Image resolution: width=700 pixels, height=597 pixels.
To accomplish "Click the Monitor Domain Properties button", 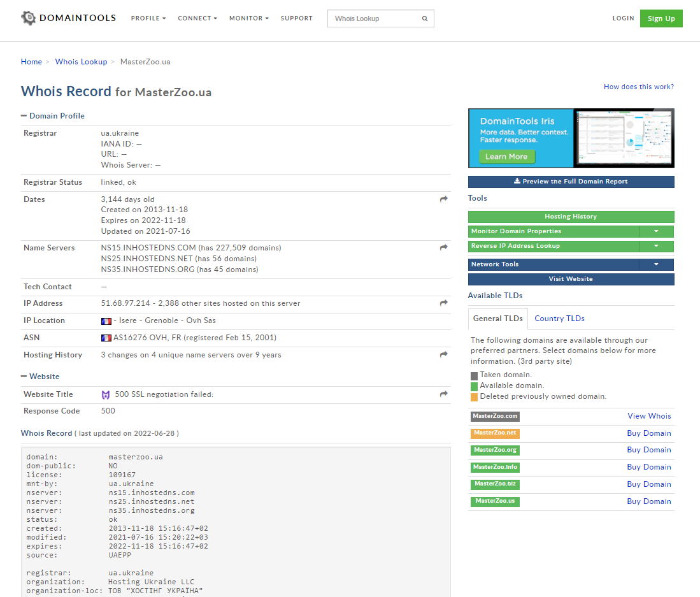I will (x=554, y=231).
